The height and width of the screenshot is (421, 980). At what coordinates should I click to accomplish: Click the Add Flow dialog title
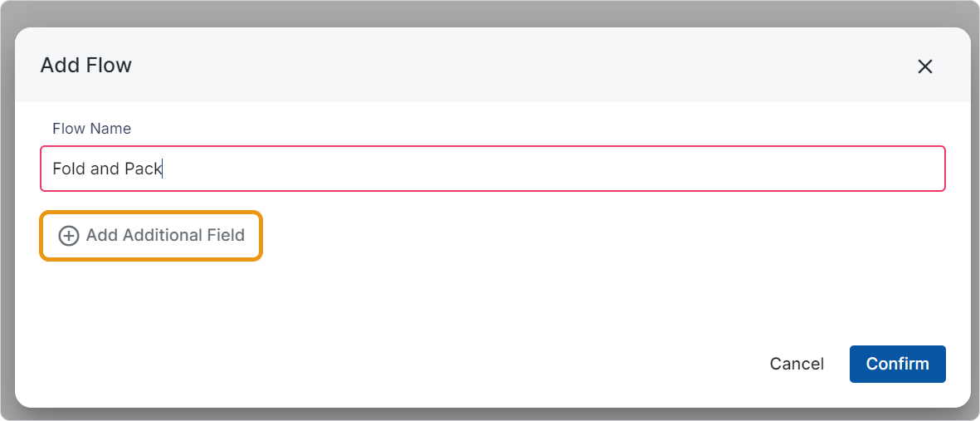(86, 65)
